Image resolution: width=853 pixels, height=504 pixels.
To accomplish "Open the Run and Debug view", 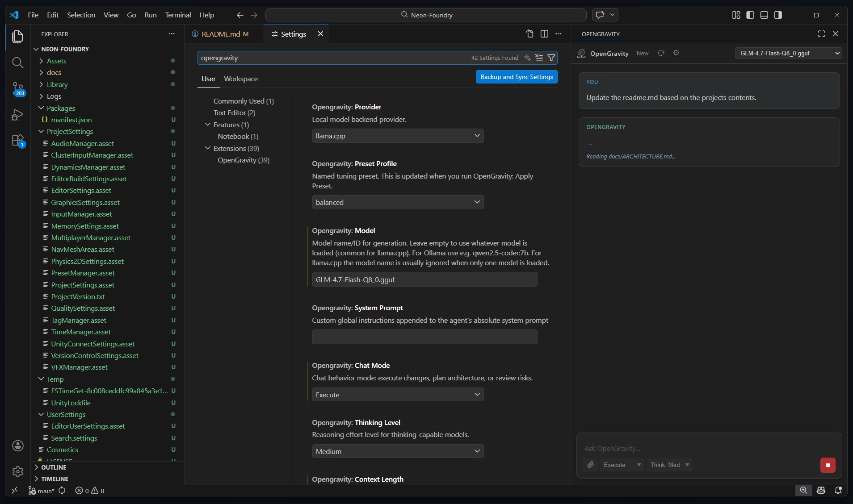I will click(x=17, y=115).
